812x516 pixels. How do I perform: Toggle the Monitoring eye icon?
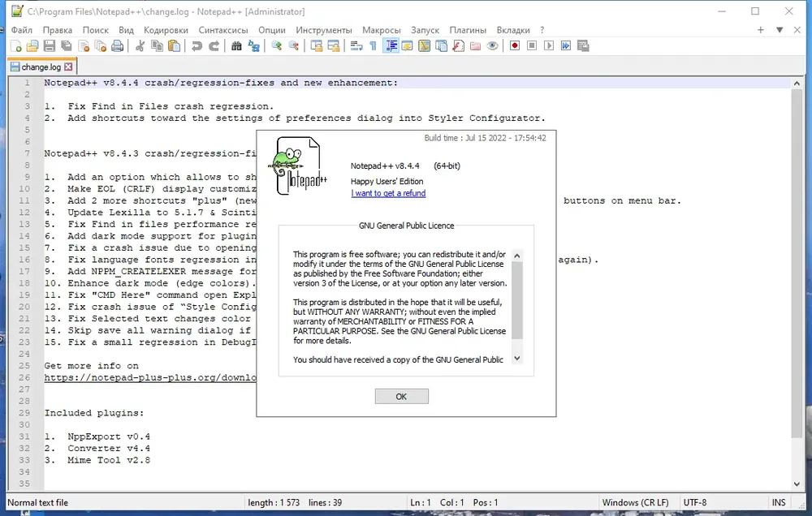point(493,46)
